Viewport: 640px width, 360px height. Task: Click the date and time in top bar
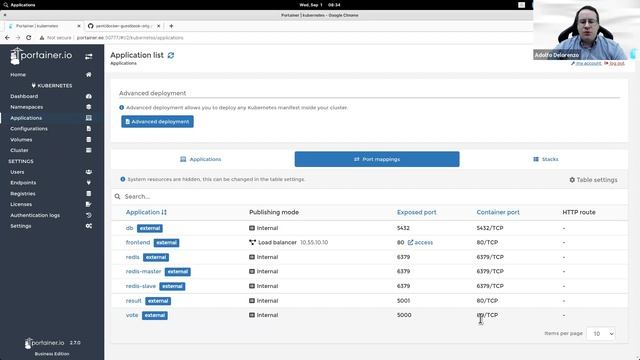point(320,5)
